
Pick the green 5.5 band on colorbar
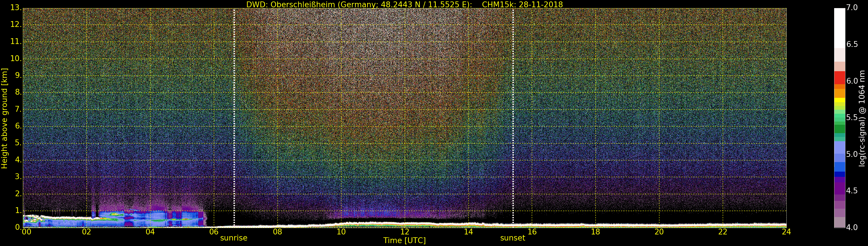coord(839,118)
